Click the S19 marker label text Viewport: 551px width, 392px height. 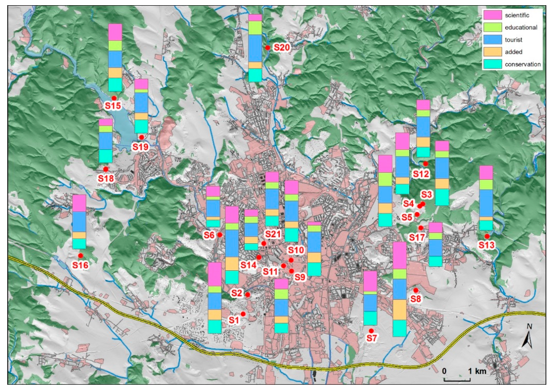[140, 147]
